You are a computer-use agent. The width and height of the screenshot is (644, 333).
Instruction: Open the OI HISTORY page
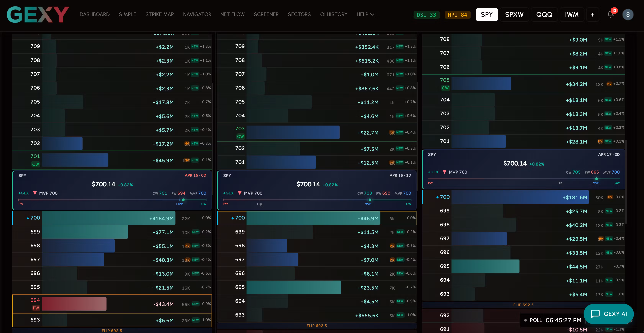(334, 15)
